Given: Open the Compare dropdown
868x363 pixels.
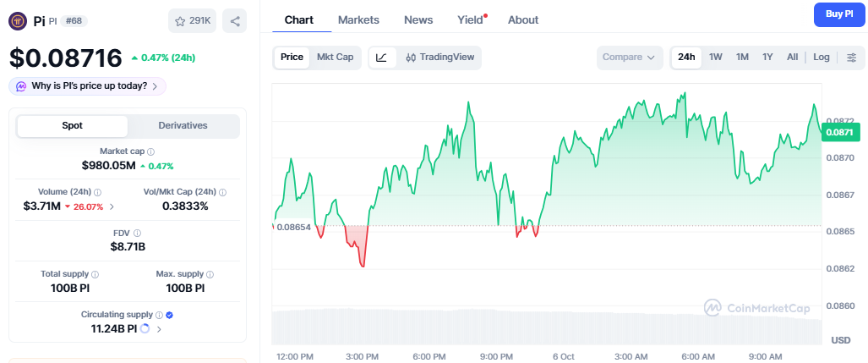Looking at the screenshot, I should 630,57.
